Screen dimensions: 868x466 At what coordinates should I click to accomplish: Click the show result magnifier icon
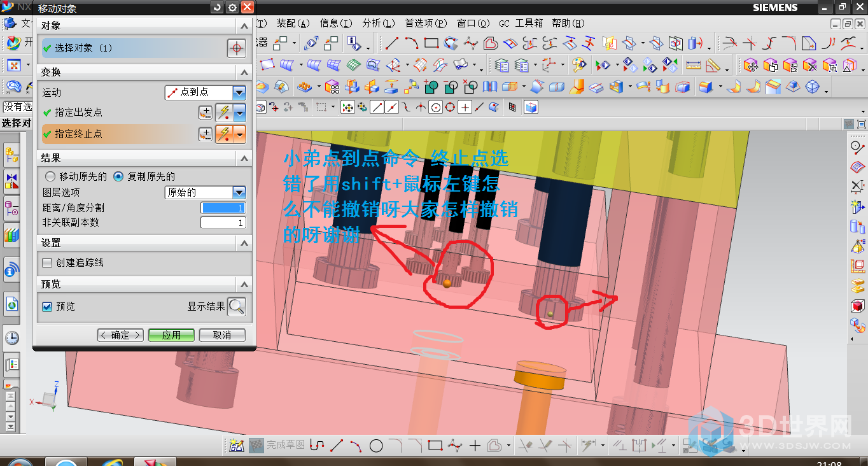pos(237,307)
